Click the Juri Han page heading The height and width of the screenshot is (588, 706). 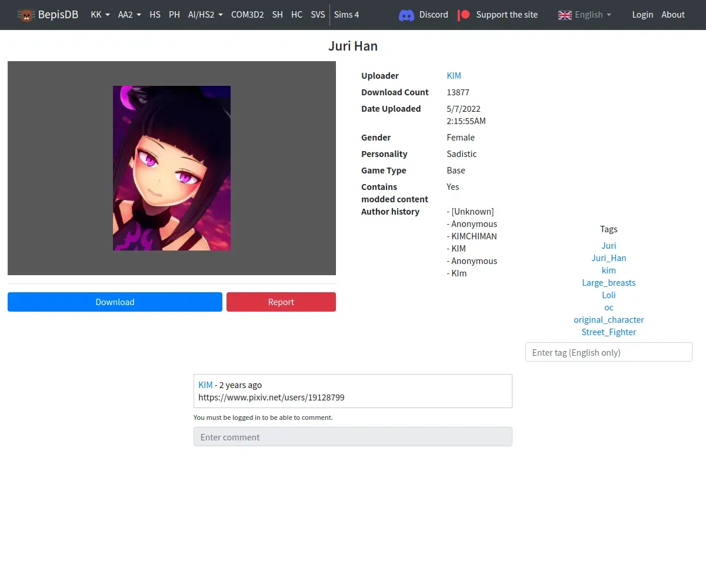[353, 46]
